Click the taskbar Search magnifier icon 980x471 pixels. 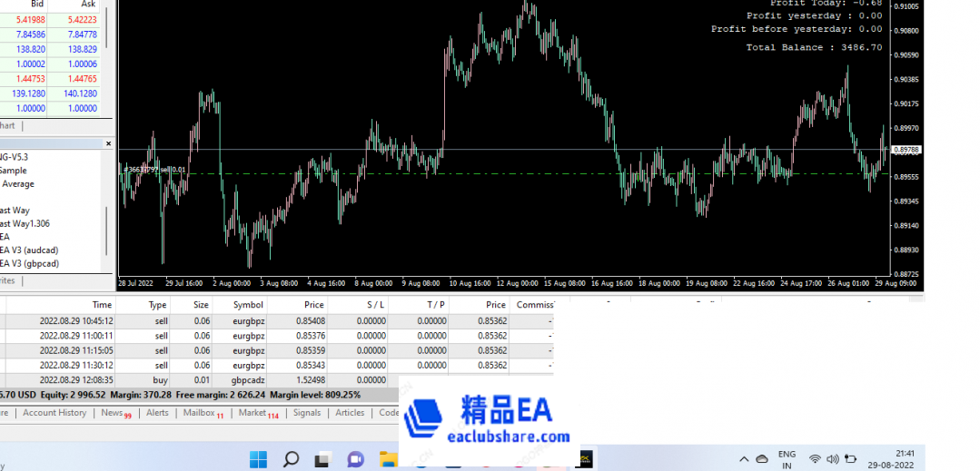(291, 459)
